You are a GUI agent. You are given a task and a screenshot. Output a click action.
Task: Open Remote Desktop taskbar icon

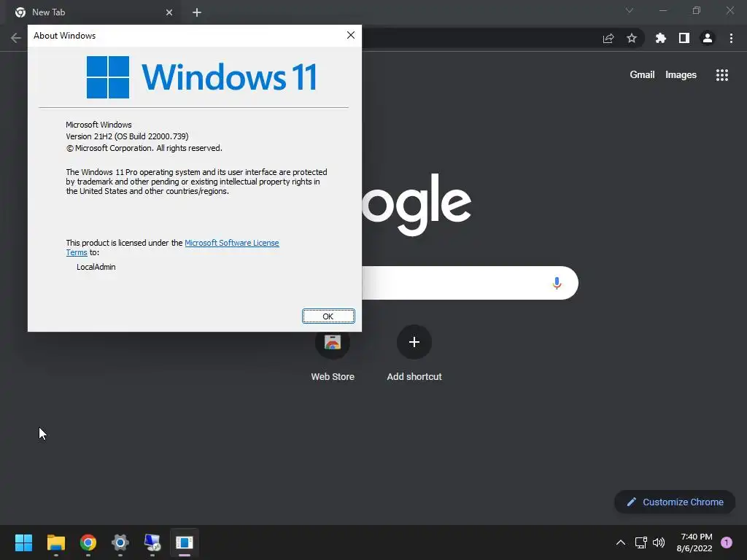[x=152, y=542]
